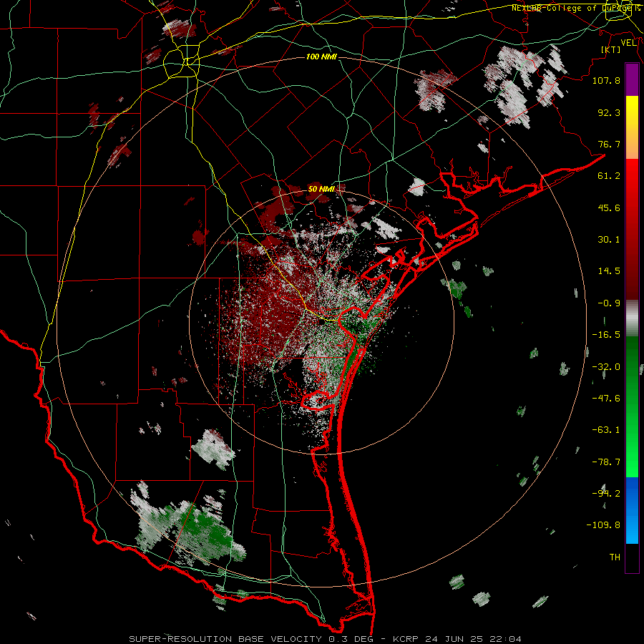
Task: Click the -94.2 velocity scale value
Action: 606,494
